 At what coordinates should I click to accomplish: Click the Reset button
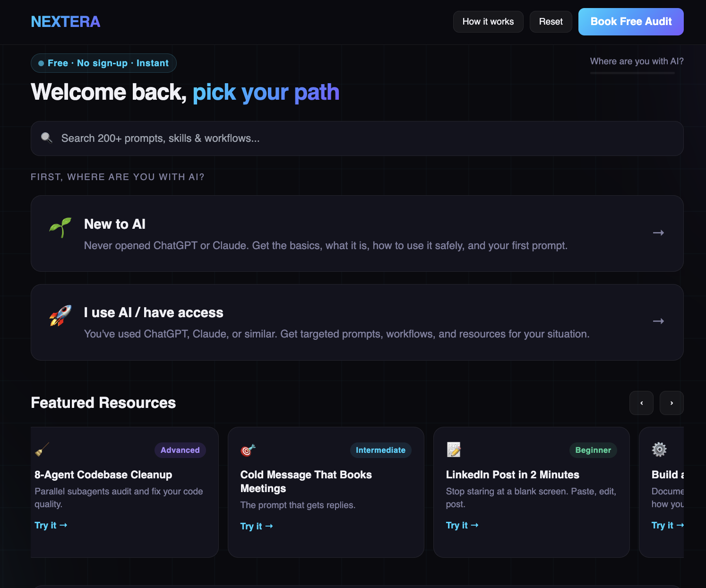click(551, 22)
